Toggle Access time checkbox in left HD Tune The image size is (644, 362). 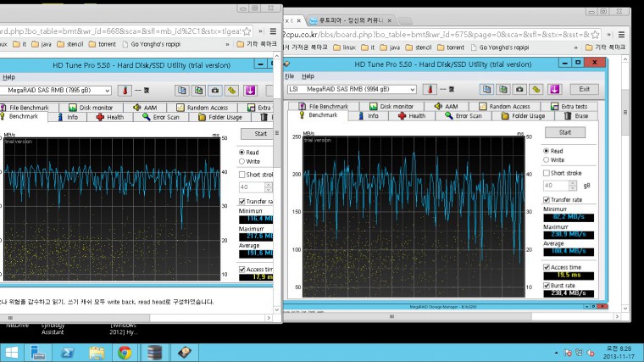(241, 269)
